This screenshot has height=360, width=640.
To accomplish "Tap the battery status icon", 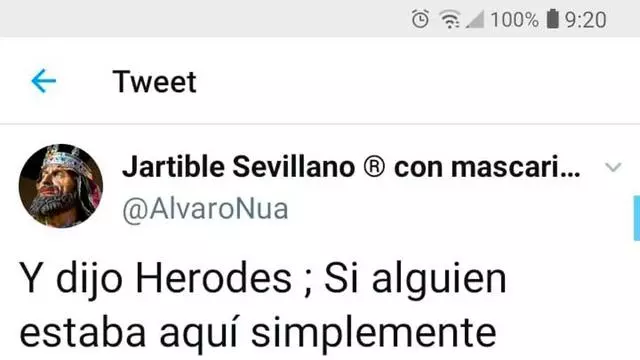I will coord(552,19).
